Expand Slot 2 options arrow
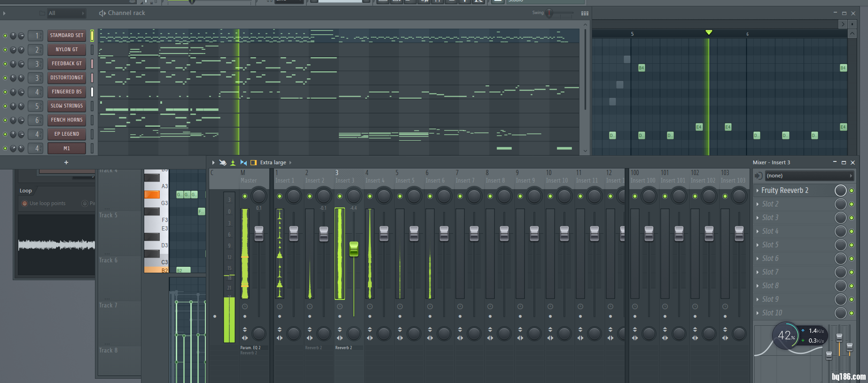868x383 pixels. point(758,204)
